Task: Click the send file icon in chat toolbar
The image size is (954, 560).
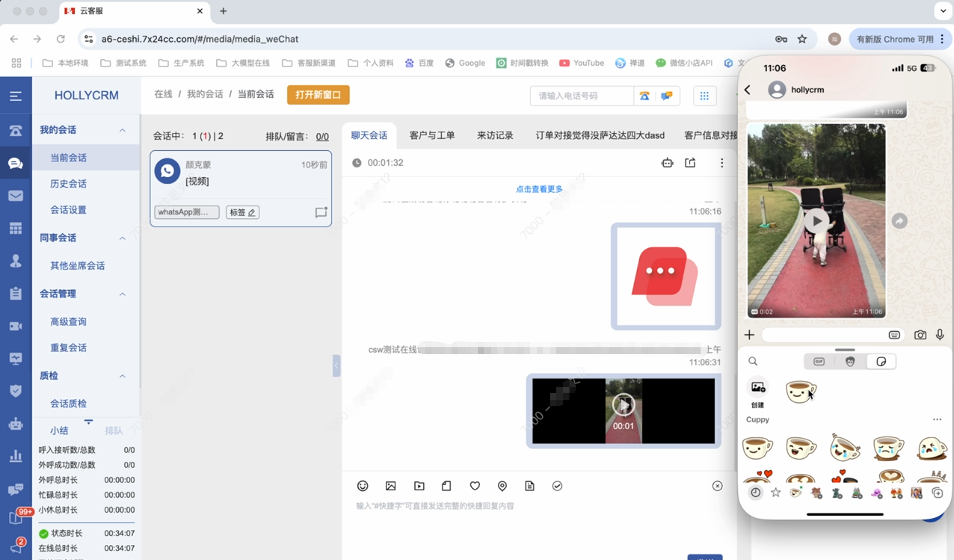Action: click(x=446, y=486)
